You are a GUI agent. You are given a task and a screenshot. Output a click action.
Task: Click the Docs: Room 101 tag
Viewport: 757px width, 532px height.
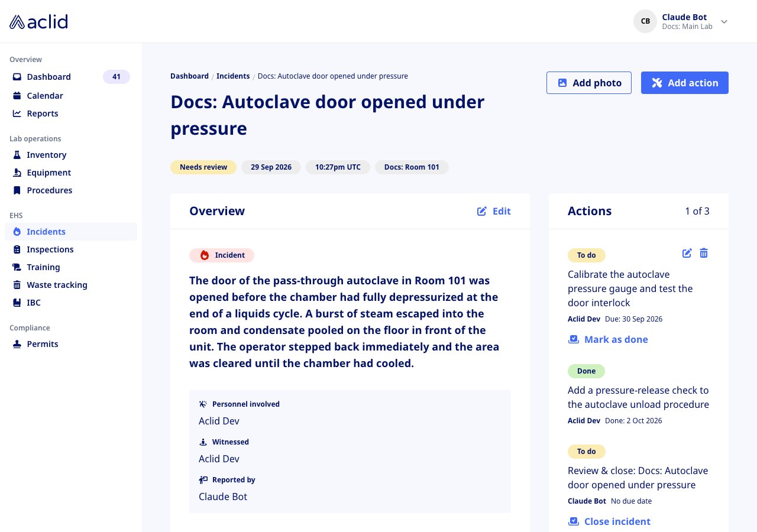point(412,167)
